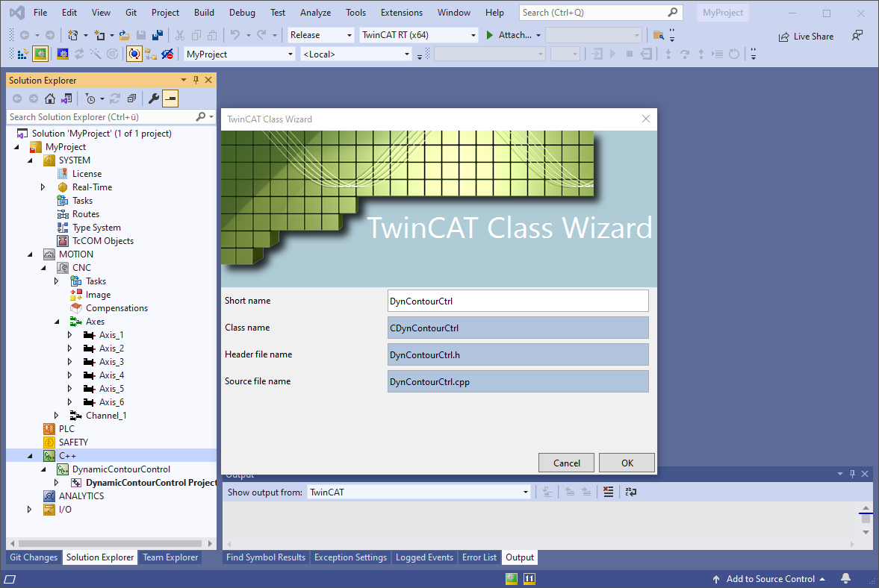Click the Short name input field
Viewport: 879px width, 588px height.
pos(518,300)
